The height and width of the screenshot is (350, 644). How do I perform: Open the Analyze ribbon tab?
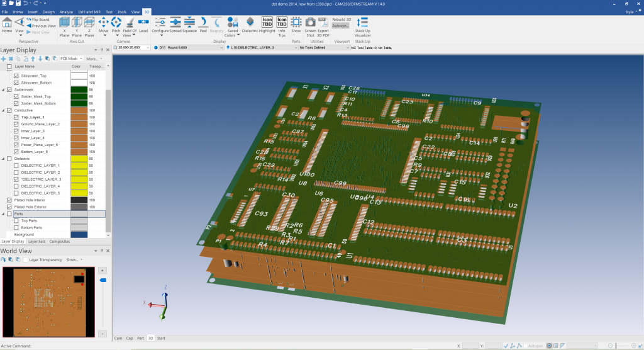[66, 12]
